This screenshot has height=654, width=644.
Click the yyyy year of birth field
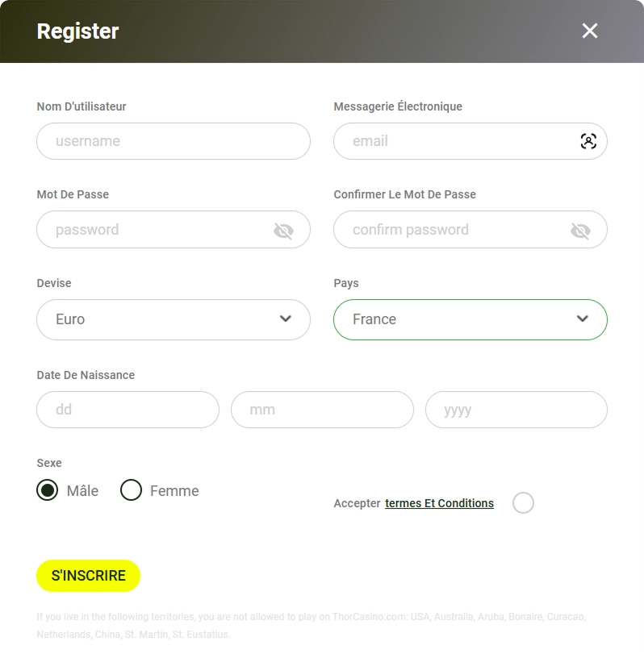[x=516, y=410]
